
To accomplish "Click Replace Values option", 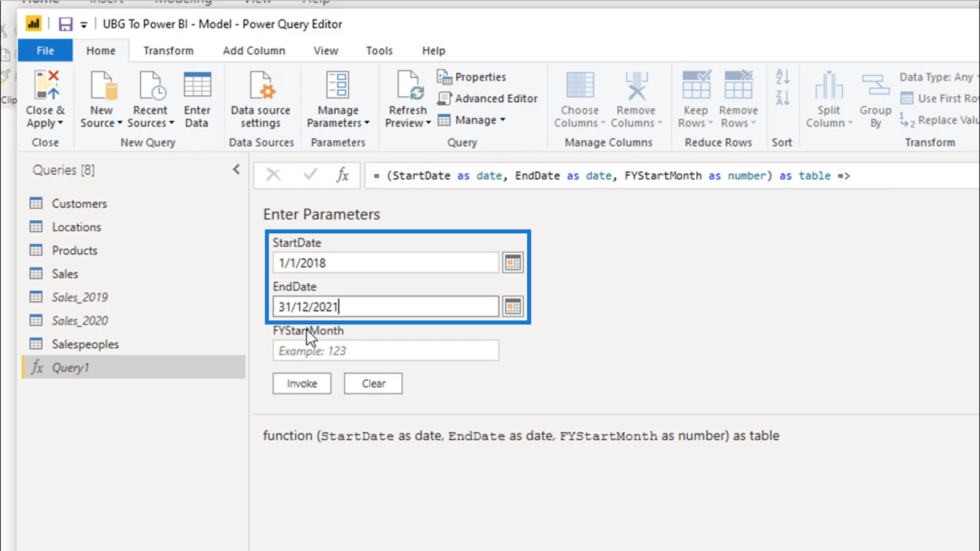I will 940,120.
